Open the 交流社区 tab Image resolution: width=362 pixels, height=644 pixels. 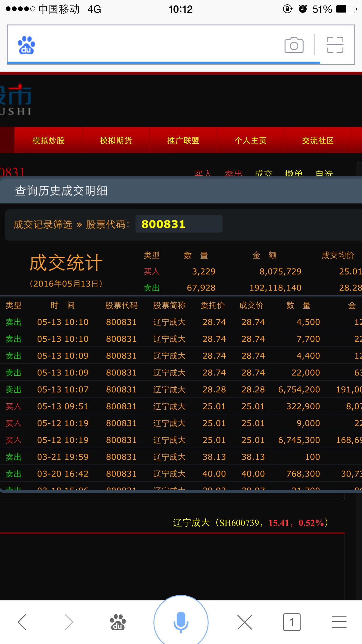coord(318,140)
